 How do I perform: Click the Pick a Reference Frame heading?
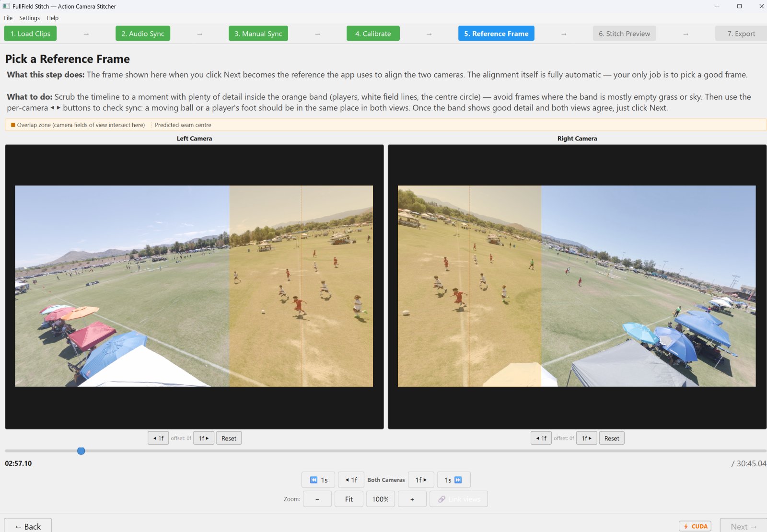tap(68, 59)
